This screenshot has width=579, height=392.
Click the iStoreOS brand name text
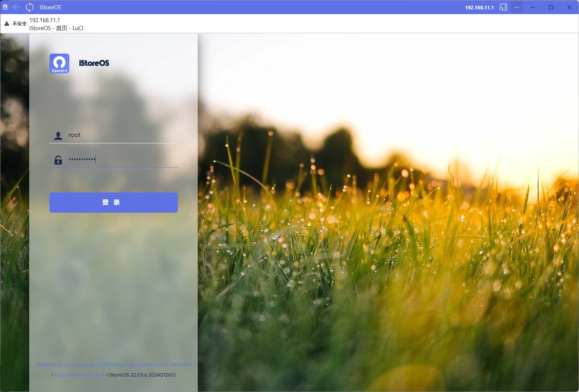94,63
